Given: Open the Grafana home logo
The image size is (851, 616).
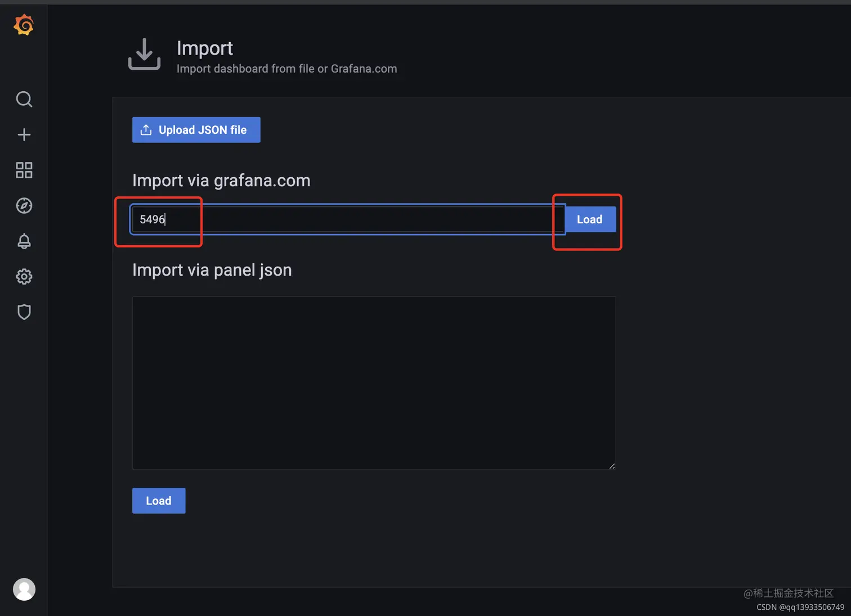Looking at the screenshot, I should tap(24, 25).
